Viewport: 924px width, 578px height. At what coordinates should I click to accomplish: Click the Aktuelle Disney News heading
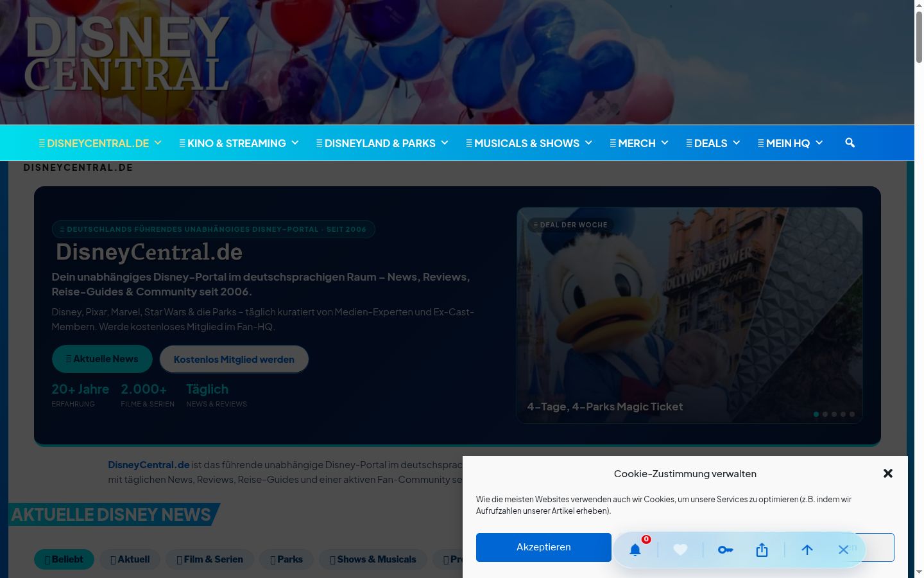(x=111, y=514)
